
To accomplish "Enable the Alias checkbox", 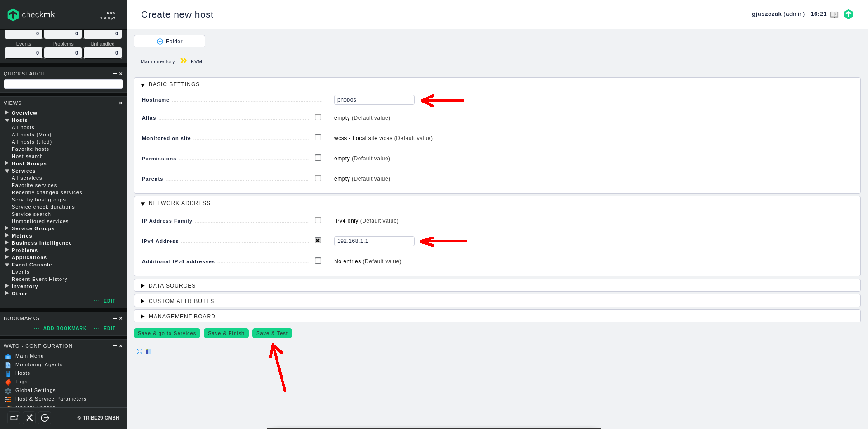I will (318, 117).
